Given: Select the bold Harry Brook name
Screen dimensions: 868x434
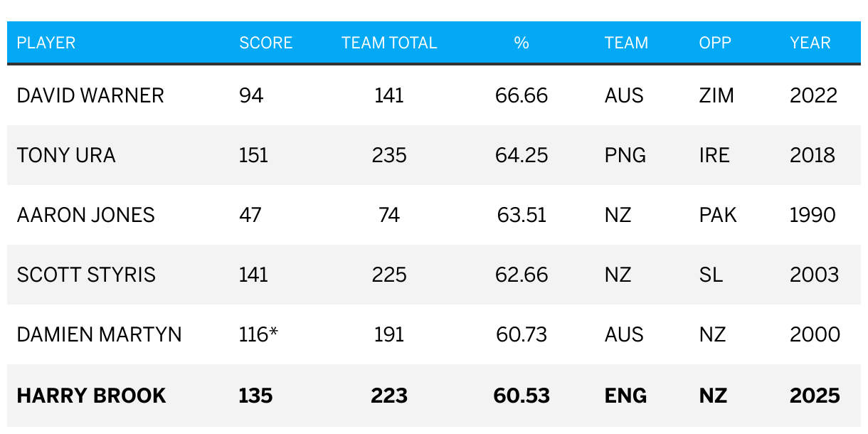Looking at the screenshot, I should [x=92, y=396].
